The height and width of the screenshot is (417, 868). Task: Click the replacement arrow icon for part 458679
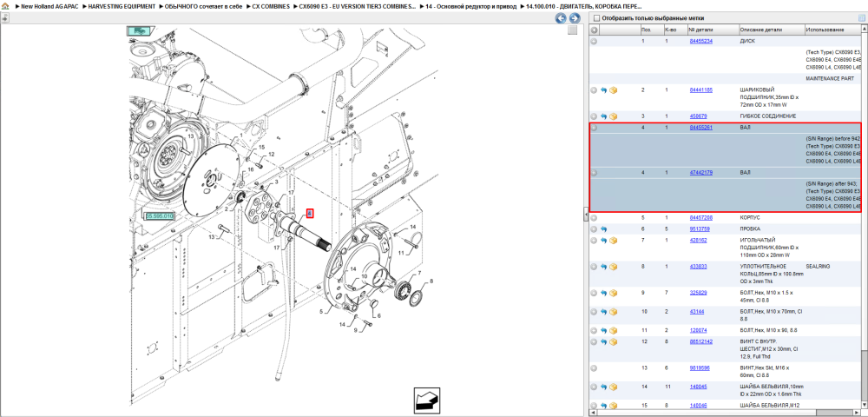[x=604, y=117]
